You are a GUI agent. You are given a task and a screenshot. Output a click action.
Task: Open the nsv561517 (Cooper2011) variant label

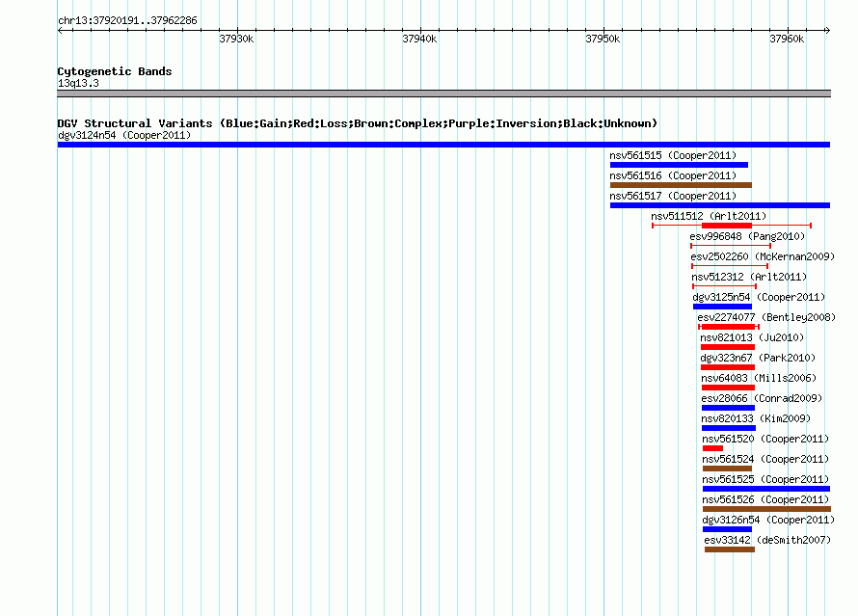click(673, 196)
